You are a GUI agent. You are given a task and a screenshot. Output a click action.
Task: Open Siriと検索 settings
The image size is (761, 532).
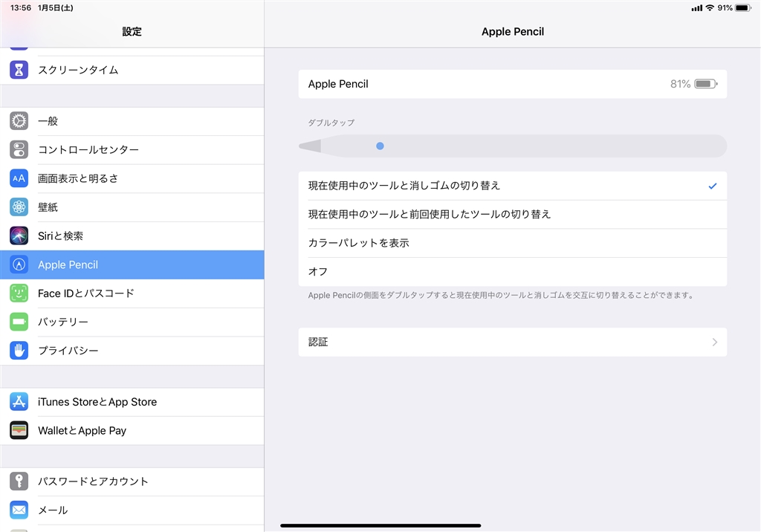pos(132,236)
